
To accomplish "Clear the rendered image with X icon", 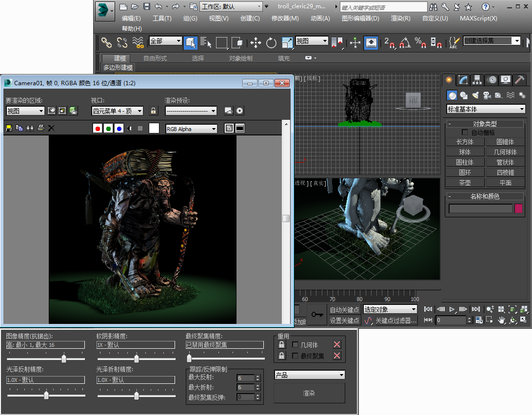I will pyautogui.click(x=51, y=128).
